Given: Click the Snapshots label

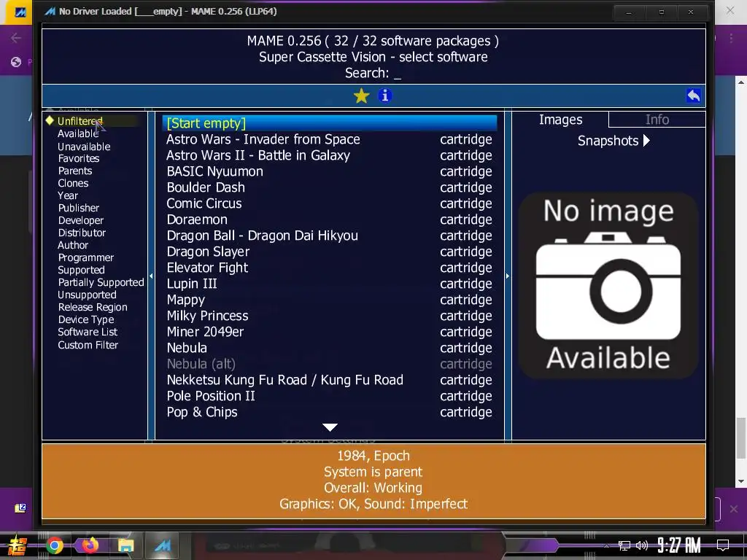Looking at the screenshot, I should click(x=608, y=141).
